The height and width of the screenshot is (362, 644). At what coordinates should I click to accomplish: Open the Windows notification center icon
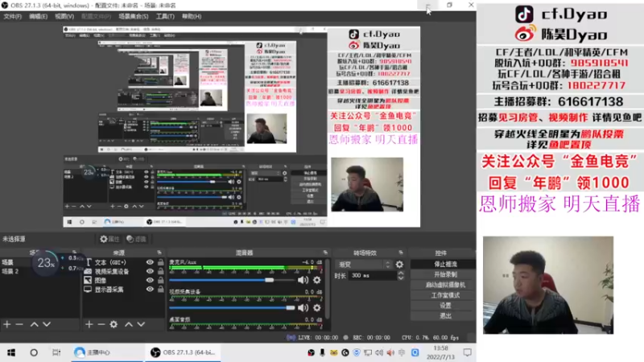click(x=468, y=352)
